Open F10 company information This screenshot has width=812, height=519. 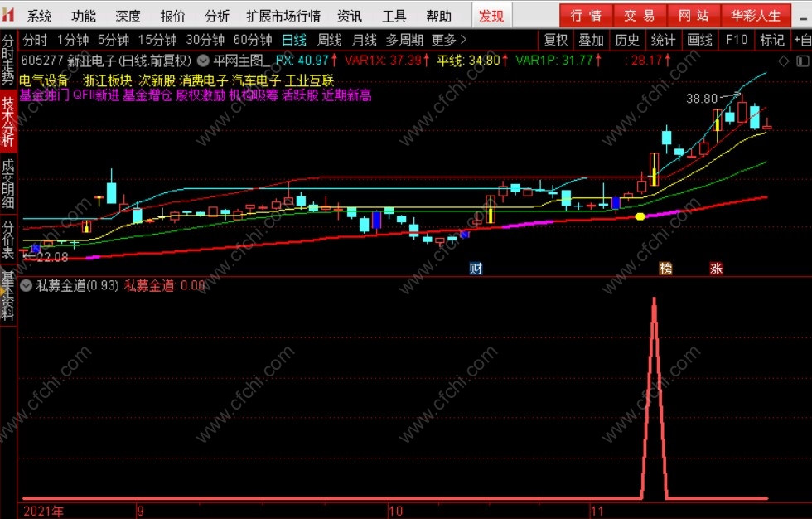[737, 40]
